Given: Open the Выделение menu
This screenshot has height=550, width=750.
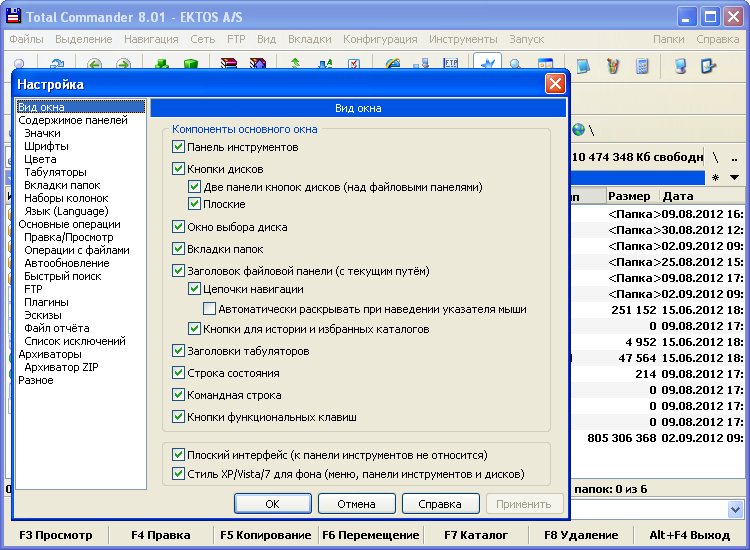Looking at the screenshot, I should coord(84,39).
